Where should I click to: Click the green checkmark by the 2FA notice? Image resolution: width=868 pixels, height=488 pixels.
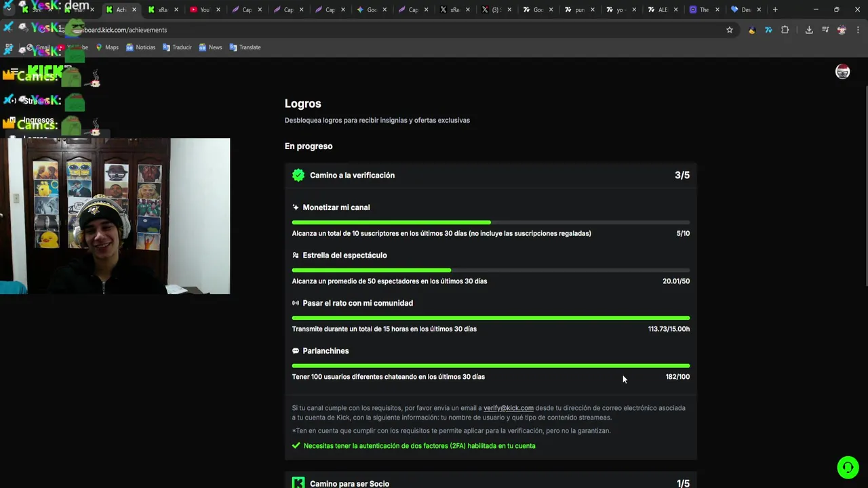point(296,446)
